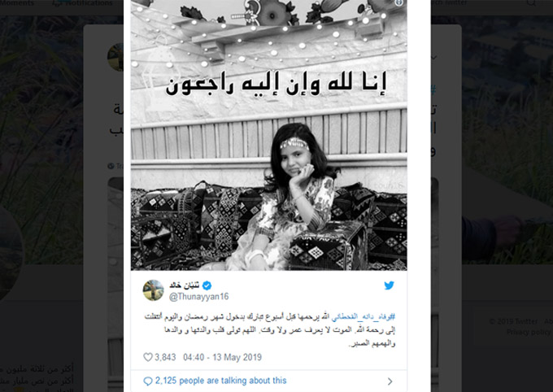Open the blue Arabic hashtag in tweet
This screenshot has width=553, height=392.
click(364, 316)
